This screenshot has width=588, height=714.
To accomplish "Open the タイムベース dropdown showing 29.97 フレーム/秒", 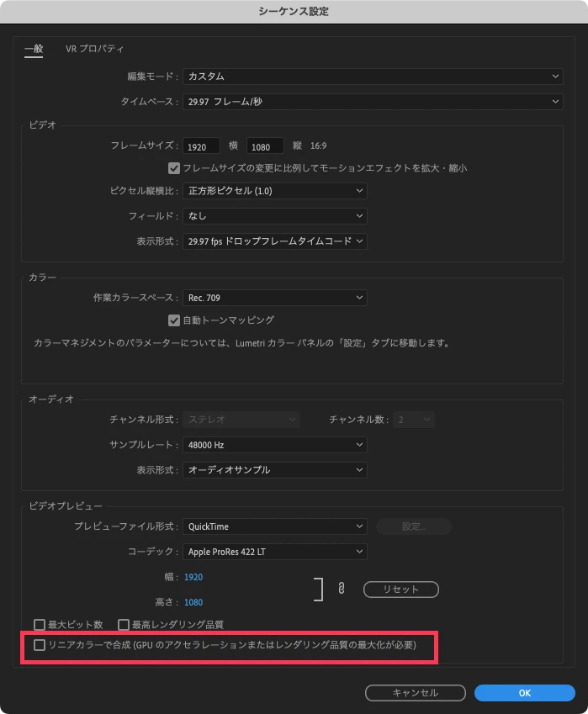I will pyautogui.click(x=373, y=102).
